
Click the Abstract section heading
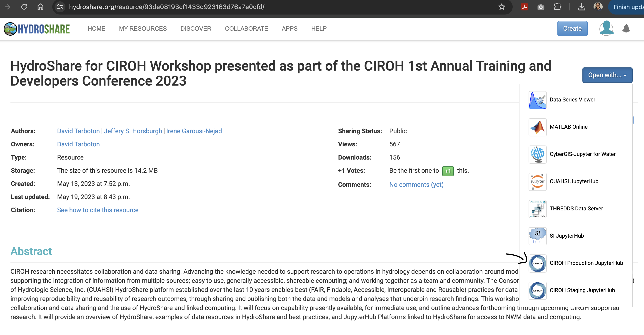[31, 251]
